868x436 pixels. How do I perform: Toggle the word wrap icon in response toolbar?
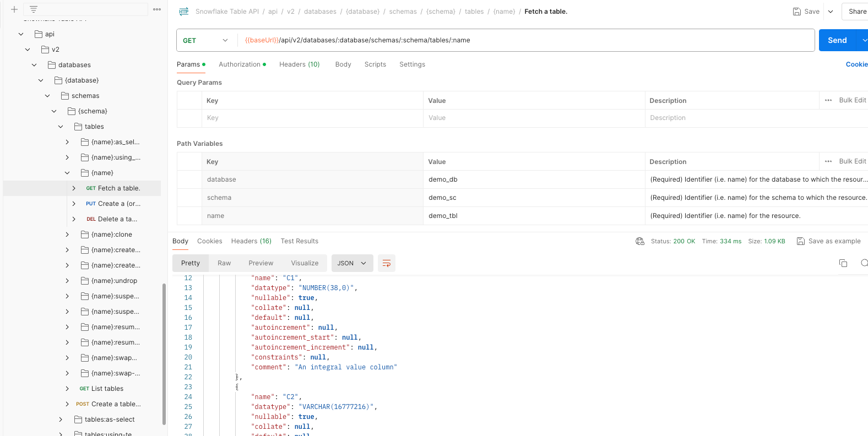point(387,263)
